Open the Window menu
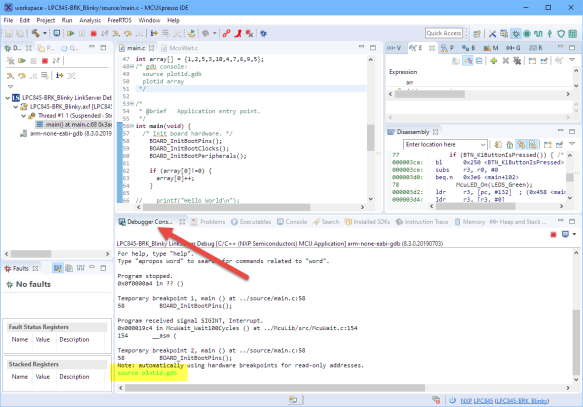 [x=149, y=20]
